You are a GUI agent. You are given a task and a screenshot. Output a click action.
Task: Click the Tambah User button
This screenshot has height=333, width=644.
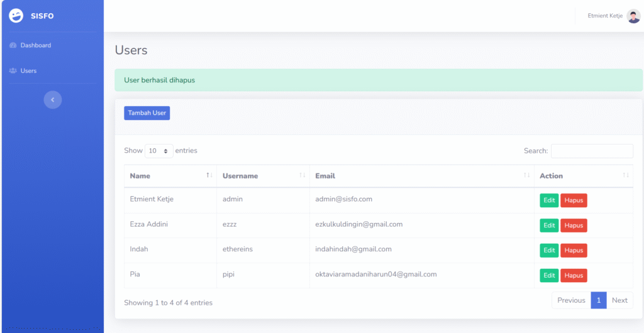pyautogui.click(x=147, y=113)
